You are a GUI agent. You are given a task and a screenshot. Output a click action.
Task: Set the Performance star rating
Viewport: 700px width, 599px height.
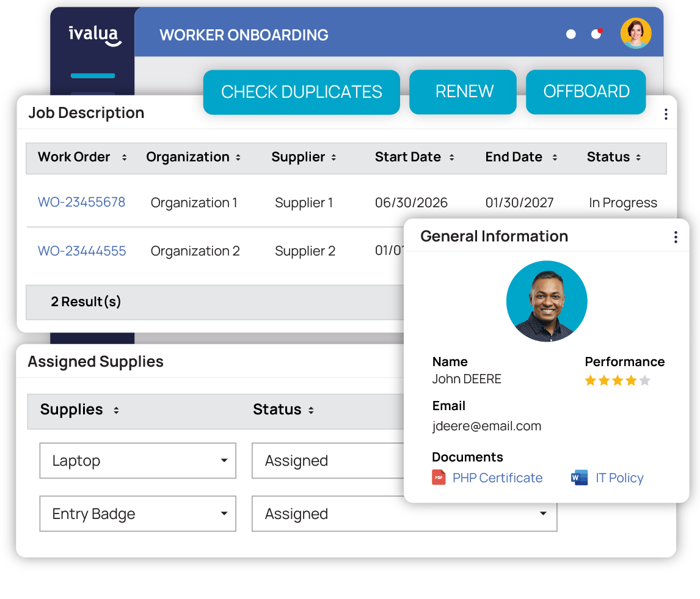(617, 381)
